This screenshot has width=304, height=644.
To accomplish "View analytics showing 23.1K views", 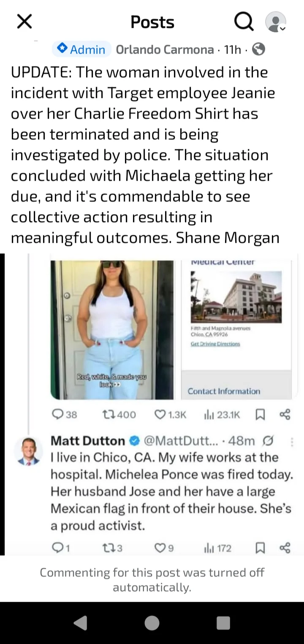I will pyautogui.click(x=209, y=415).
